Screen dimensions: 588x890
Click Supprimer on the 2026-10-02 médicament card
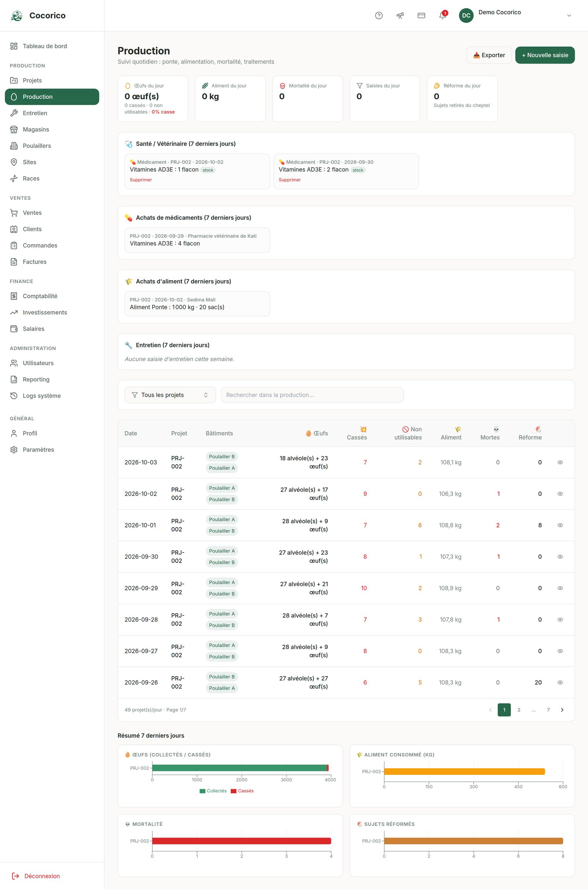(141, 180)
